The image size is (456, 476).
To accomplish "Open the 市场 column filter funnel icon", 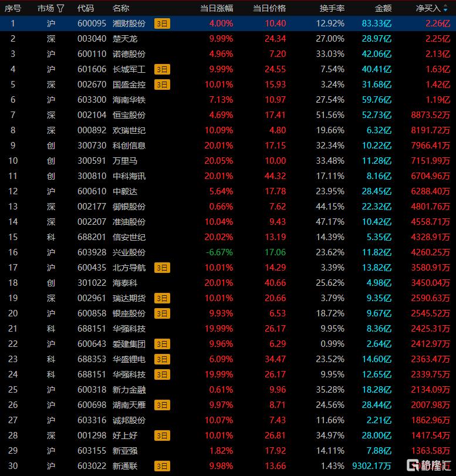I will tap(60, 8).
